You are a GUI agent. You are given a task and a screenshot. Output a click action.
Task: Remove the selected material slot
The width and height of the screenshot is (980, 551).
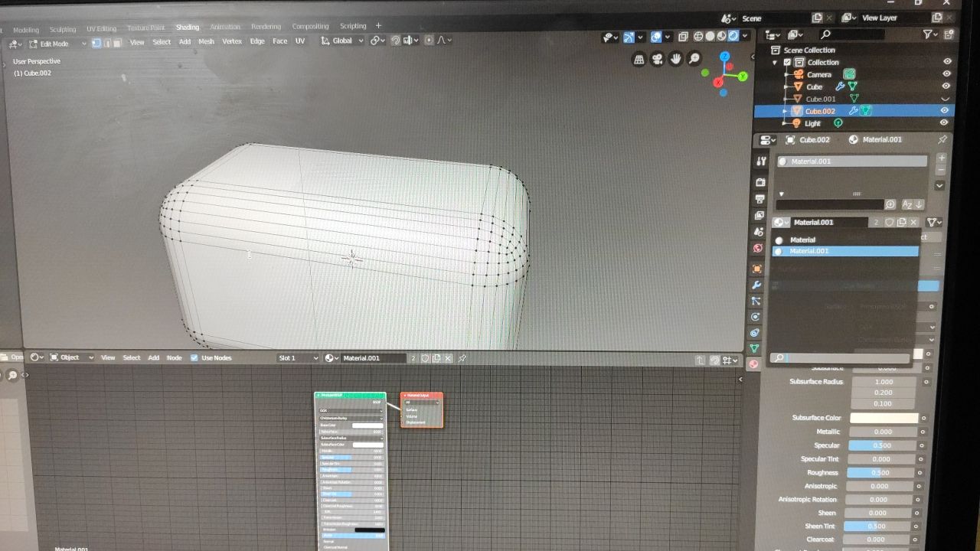(942, 170)
